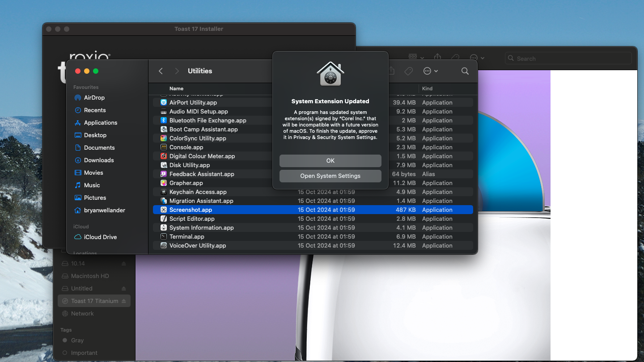
Task: Sort the Utilities list by the Kind column
Action: (427, 88)
